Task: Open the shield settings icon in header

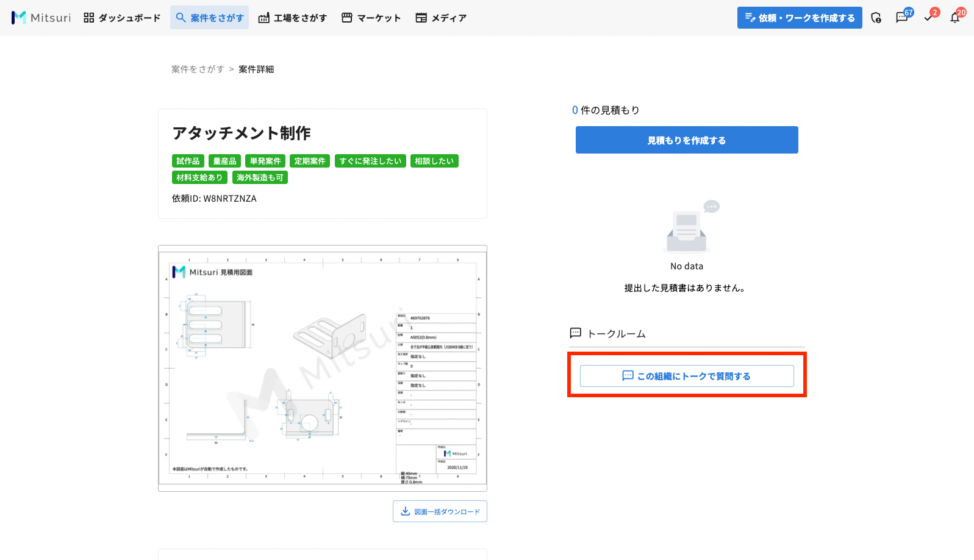Action: (x=876, y=18)
